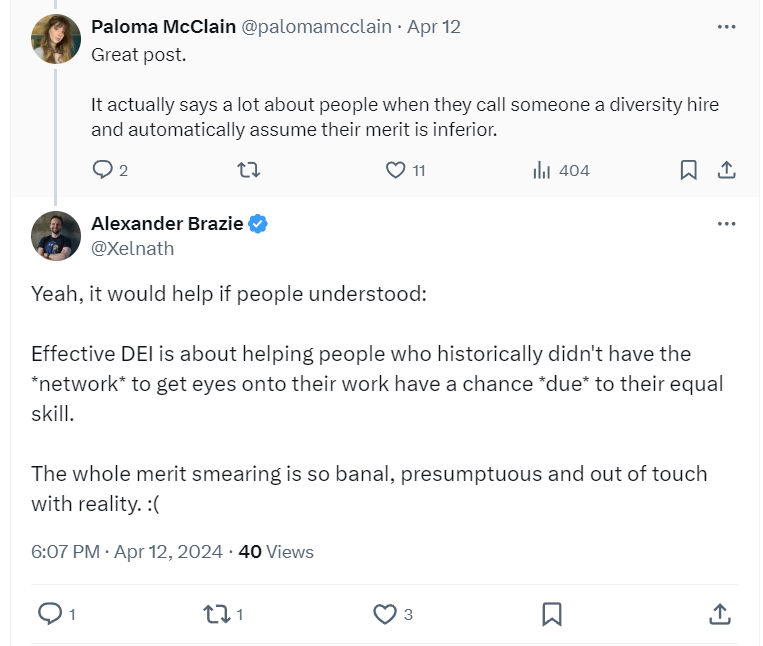This screenshot has width=763, height=646.
Task: Open Alexander Brazie's avatar
Action: (x=56, y=237)
